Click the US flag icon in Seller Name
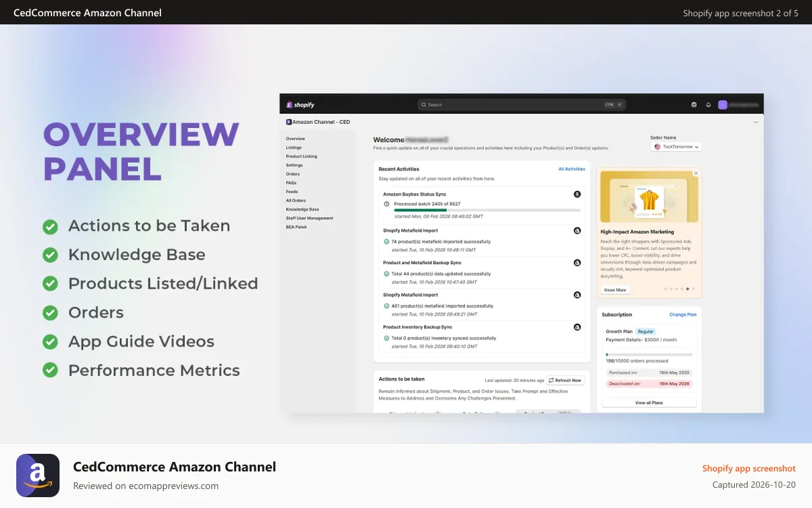Viewport: 812px width, 508px height. (x=657, y=147)
